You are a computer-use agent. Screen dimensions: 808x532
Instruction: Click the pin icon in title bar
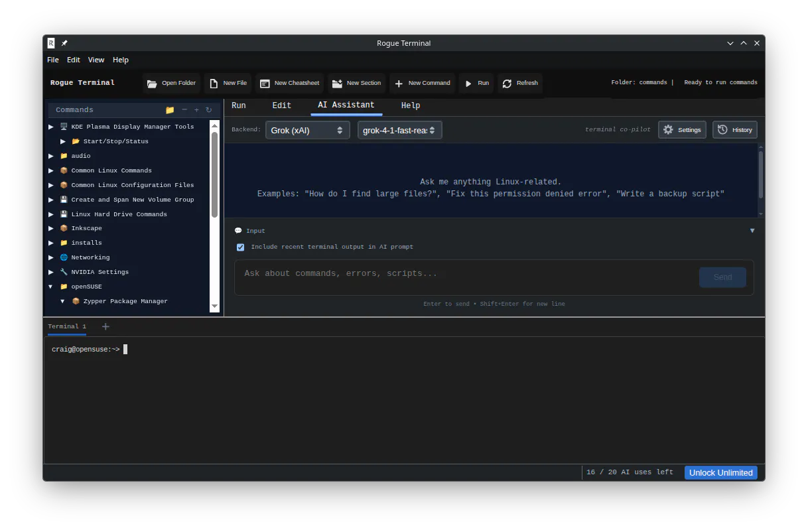(x=64, y=43)
